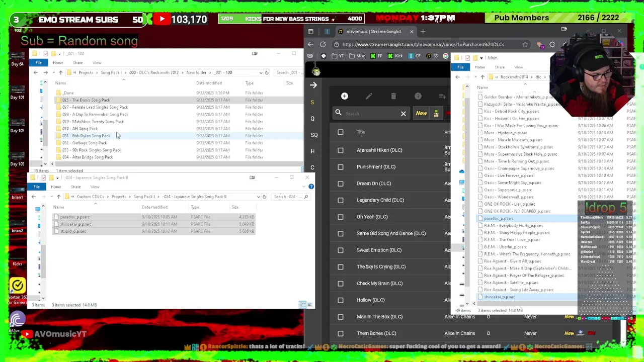Check the Them Bones (DLC) checkbox
Screen dimensions: 644x362
[x=341, y=333]
